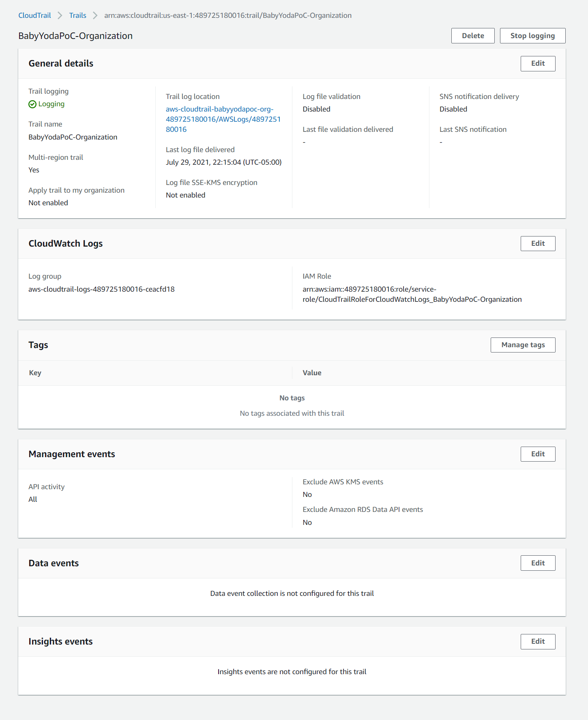Click the Stop logging button
This screenshot has width=588, height=720.
[x=532, y=36]
